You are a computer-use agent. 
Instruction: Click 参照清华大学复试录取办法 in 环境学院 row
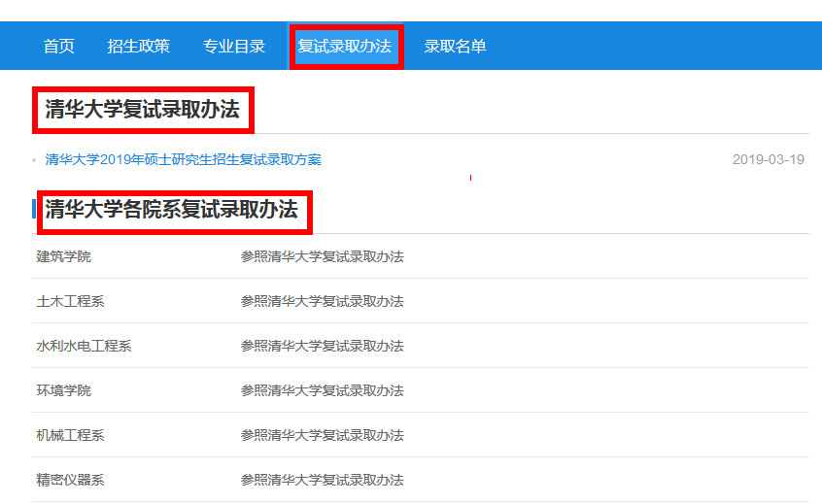coord(322,390)
